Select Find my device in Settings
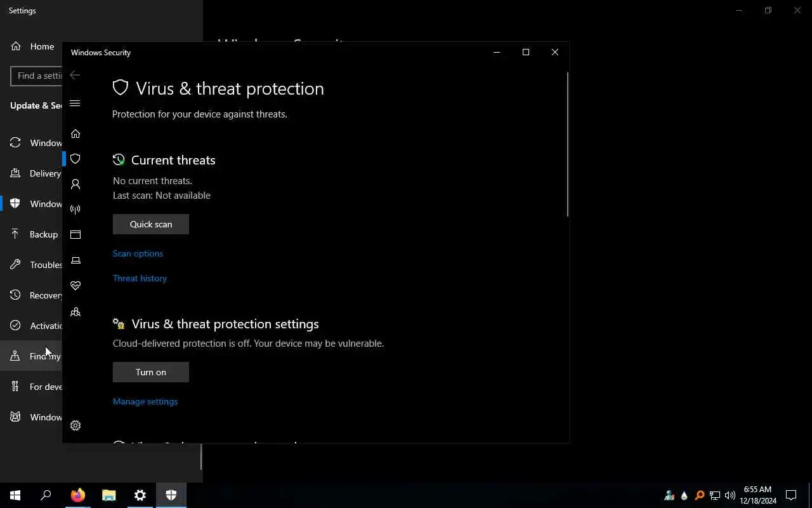The height and width of the screenshot is (508, 812). click(31, 356)
